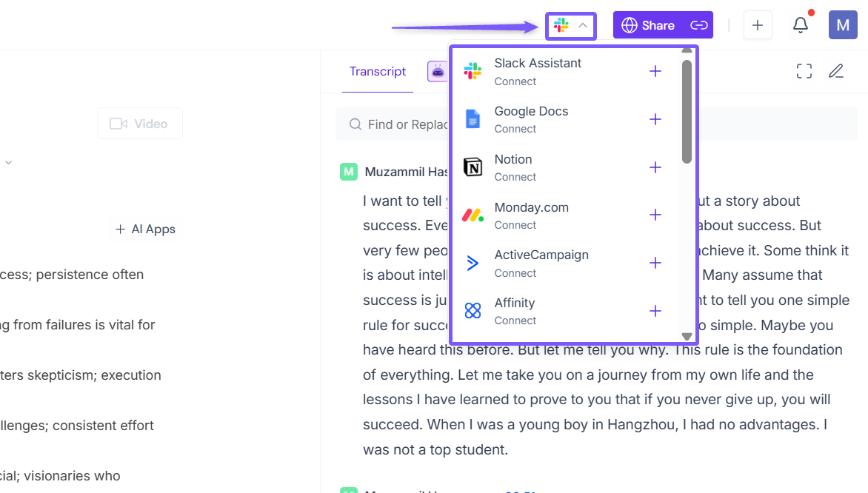Open the notifications bell
The height and width of the screenshot is (493, 868).
coord(801,25)
